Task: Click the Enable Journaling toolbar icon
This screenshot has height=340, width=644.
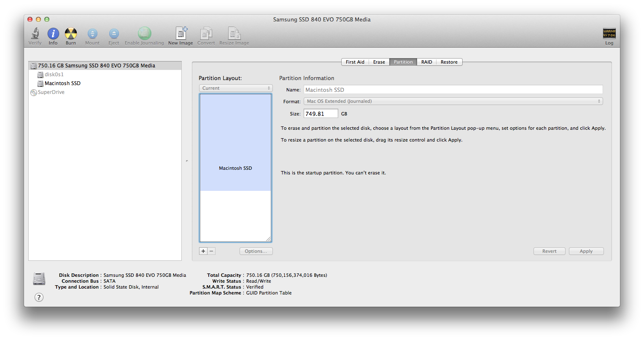Action: coord(144,33)
